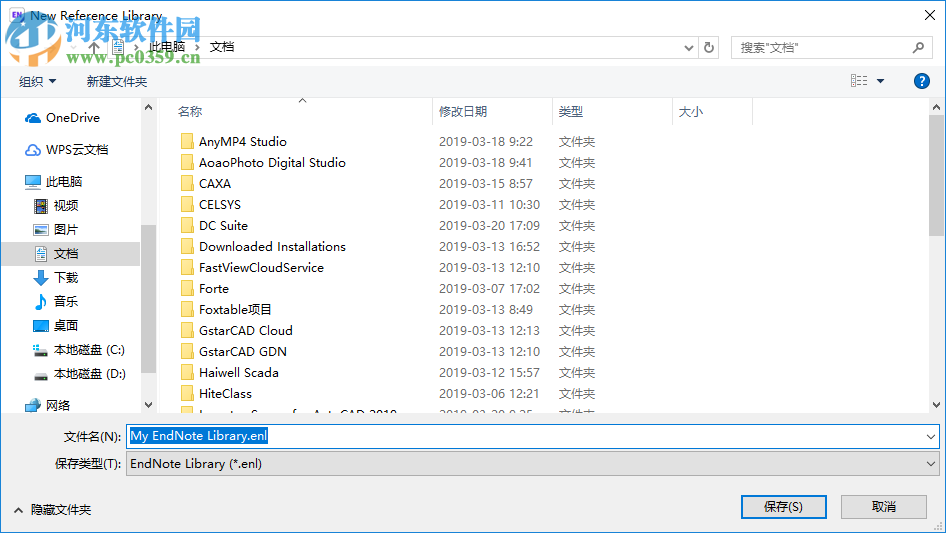Image resolution: width=946 pixels, height=533 pixels.
Task: Select the GstarCAD Cloud folder
Action: click(x=246, y=331)
